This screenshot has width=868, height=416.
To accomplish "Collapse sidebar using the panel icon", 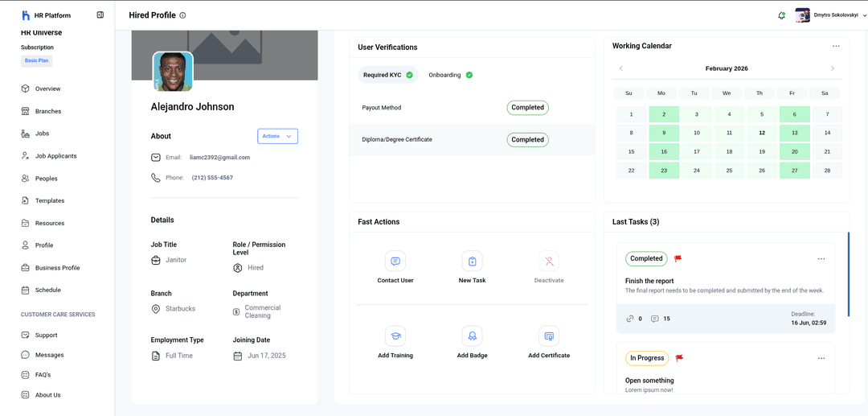I will tap(100, 14).
